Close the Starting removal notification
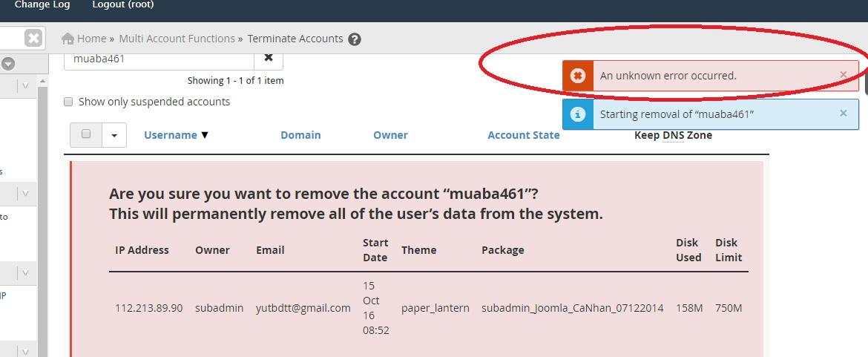The width and height of the screenshot is (868, 357). pyautogui.click(x=843, y=114)
